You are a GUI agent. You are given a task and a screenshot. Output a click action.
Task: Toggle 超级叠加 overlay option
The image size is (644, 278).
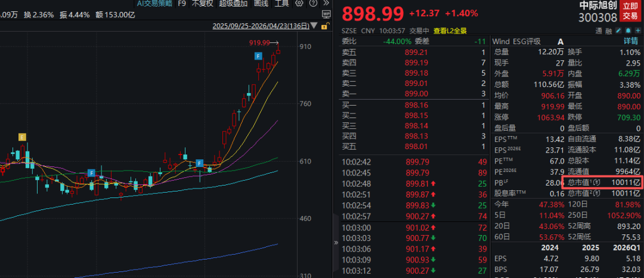click(x=233, y=3)
